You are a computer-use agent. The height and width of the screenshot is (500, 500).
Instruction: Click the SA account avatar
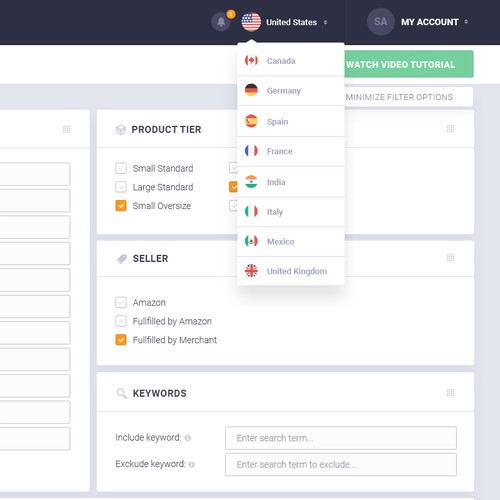(380, 22)
